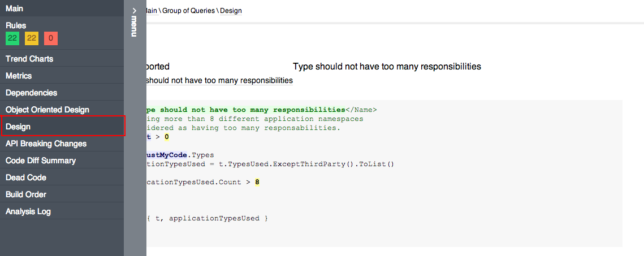Click the yellow 22 rules badge
Image resolution: width=644 pixels, height=256 pixels.
coord(32,38)
